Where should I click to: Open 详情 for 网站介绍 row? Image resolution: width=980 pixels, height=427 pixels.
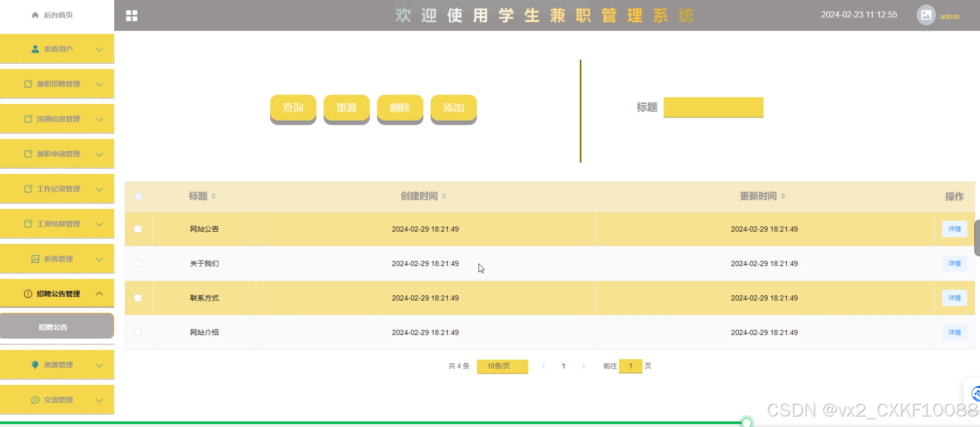954,332
